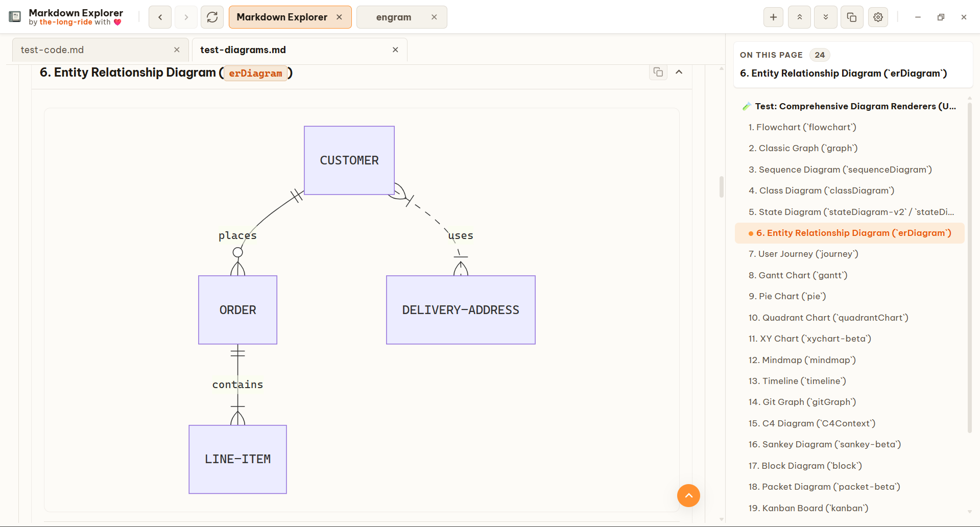Viewport: 980px width, 527px height.
Task: Open settings via gear icon
Action: pyautogui.click(x=878, y=17)
